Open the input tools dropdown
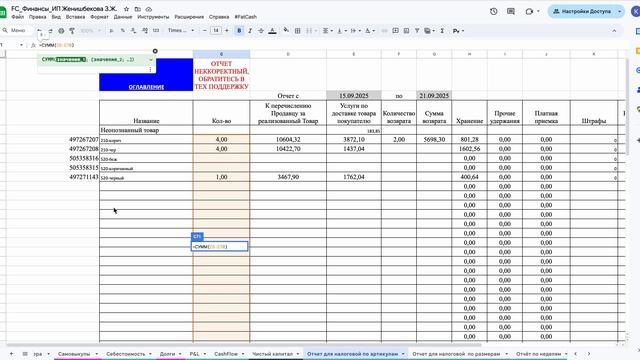 [458, 31]
